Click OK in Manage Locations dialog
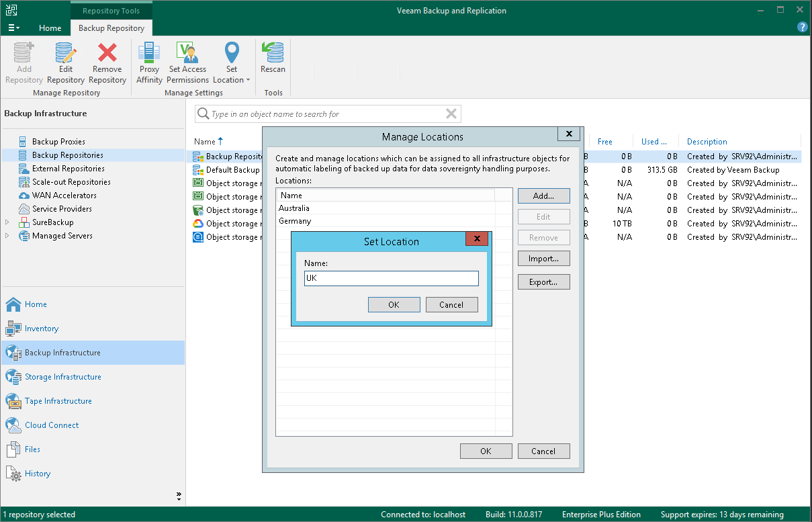Screen dimensions: 812x522 pos(486,451)
